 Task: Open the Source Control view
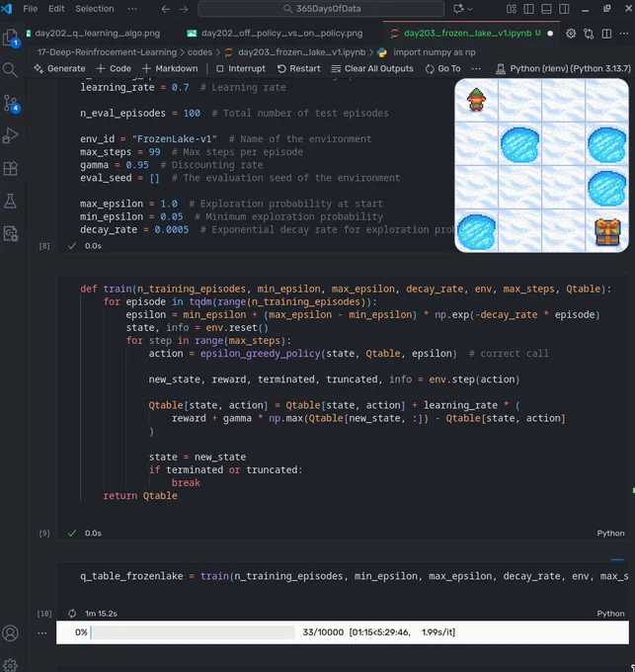pos(10,104)
